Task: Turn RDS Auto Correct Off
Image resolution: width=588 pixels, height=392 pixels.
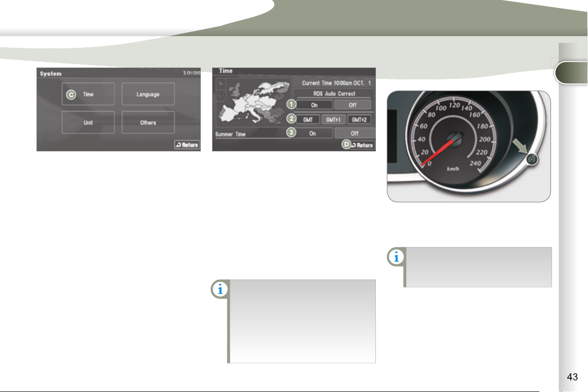Action: click(x=352, y=105)
